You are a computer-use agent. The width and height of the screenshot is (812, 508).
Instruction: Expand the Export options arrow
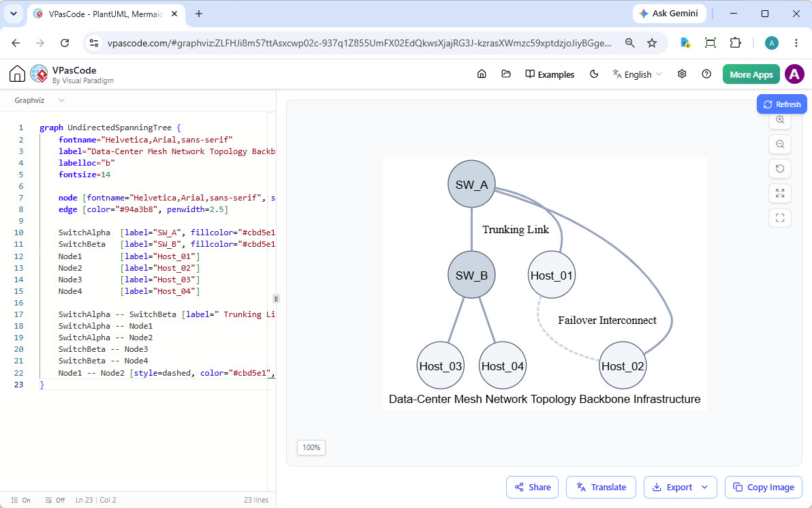(704, 488)
